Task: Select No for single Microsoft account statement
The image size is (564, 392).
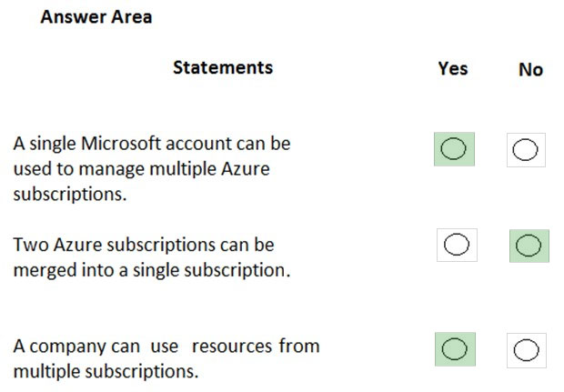Action: 526,149
